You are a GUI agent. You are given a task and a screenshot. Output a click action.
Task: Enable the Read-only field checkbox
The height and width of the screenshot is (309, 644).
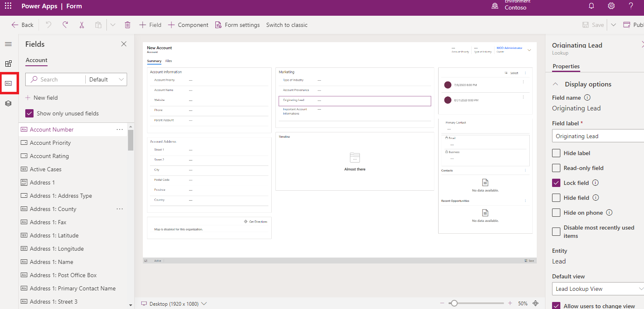pos(556,168)
